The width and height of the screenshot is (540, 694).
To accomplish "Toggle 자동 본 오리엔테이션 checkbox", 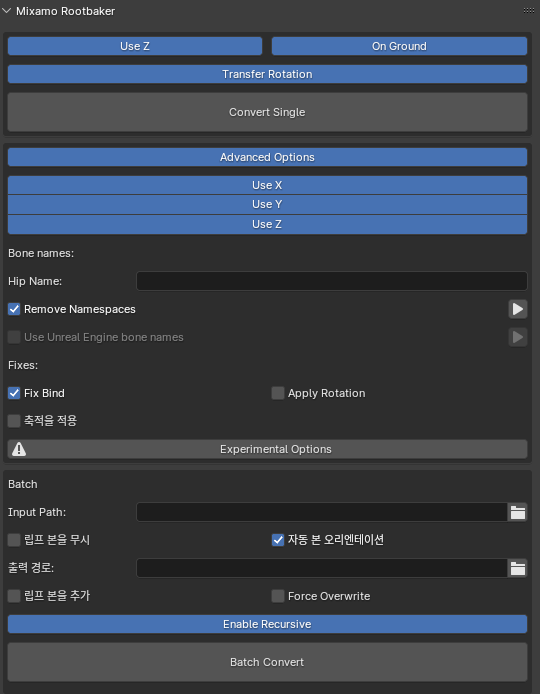I will point(278,540).
